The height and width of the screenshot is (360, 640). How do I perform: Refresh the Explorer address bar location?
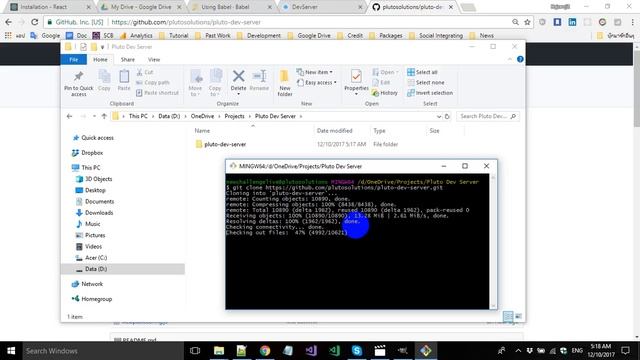click(x=447, y=116)
